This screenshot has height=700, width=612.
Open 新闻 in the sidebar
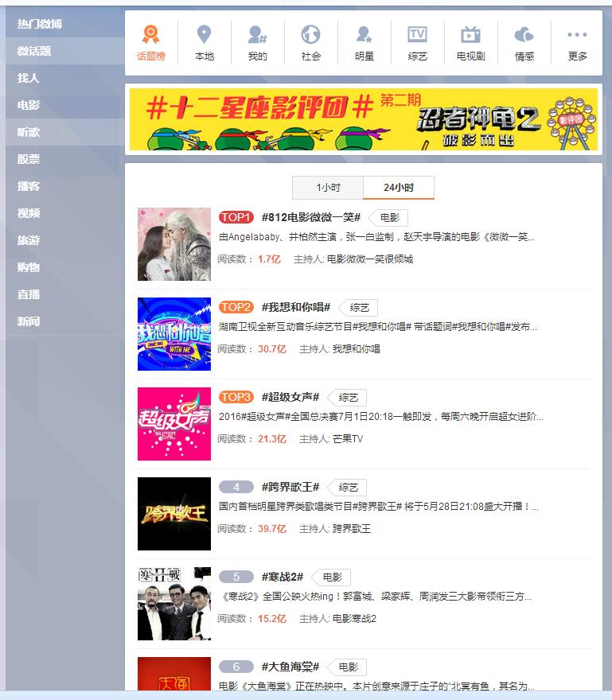[29, 321]
